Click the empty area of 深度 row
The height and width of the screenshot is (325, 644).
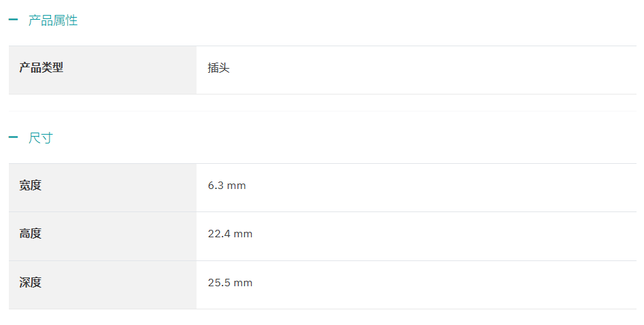445,285
